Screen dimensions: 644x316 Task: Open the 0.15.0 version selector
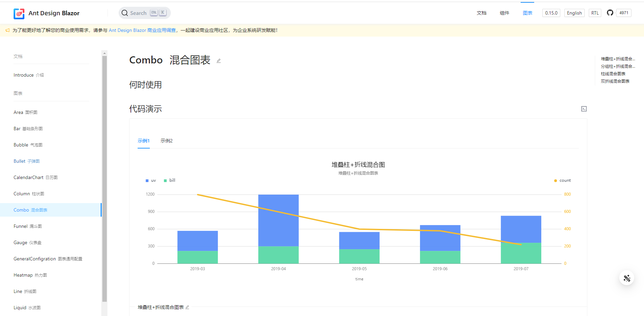(x=551, y=13)
